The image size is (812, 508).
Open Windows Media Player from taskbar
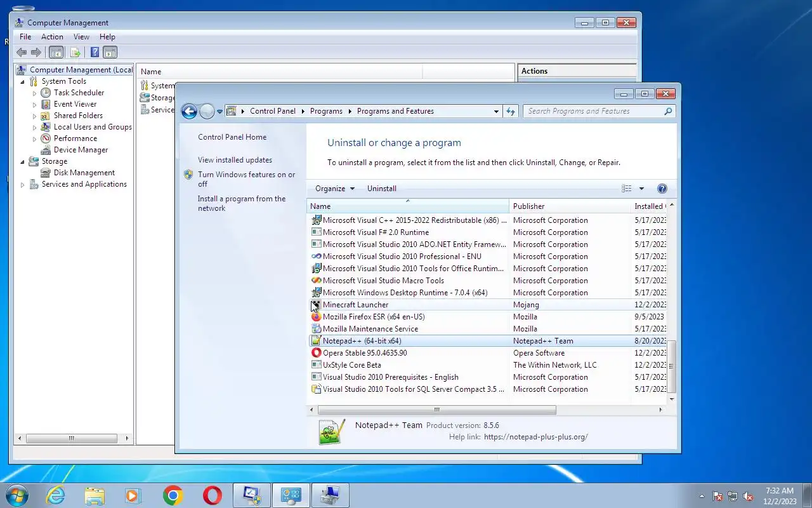click(x=133, y=495)
